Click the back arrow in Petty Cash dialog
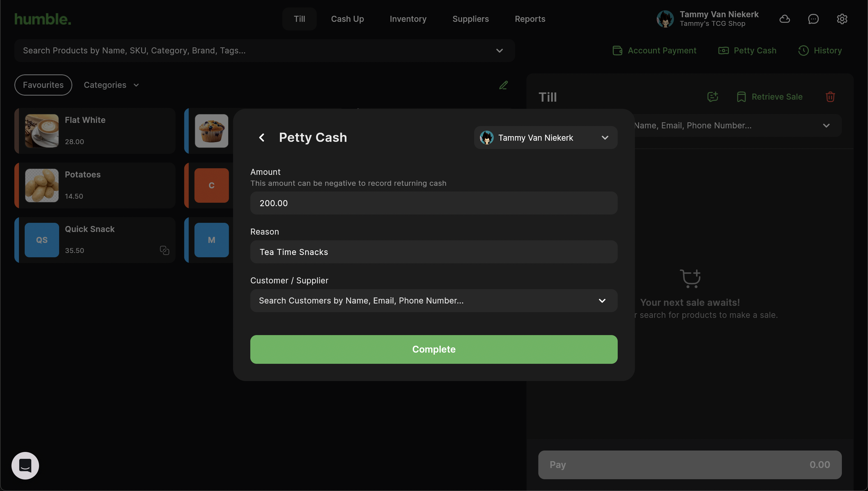The width and height of the screenshot is (868, 491). point(261,138)
